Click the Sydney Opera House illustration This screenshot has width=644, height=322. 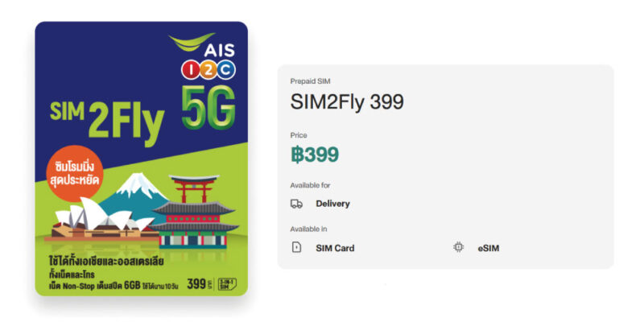pos(100,220)
